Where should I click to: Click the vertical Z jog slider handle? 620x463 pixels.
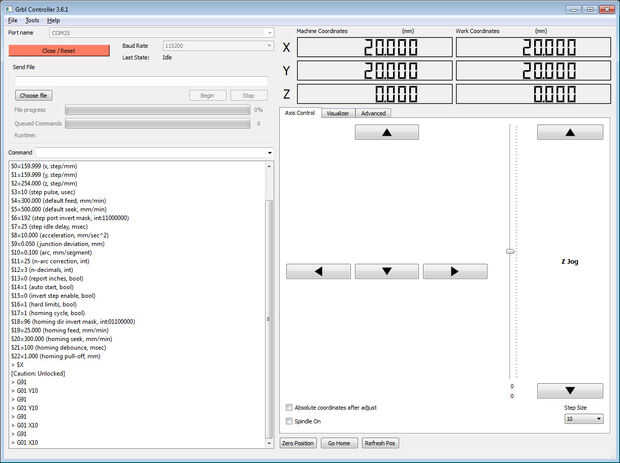(x=510, y=251)
